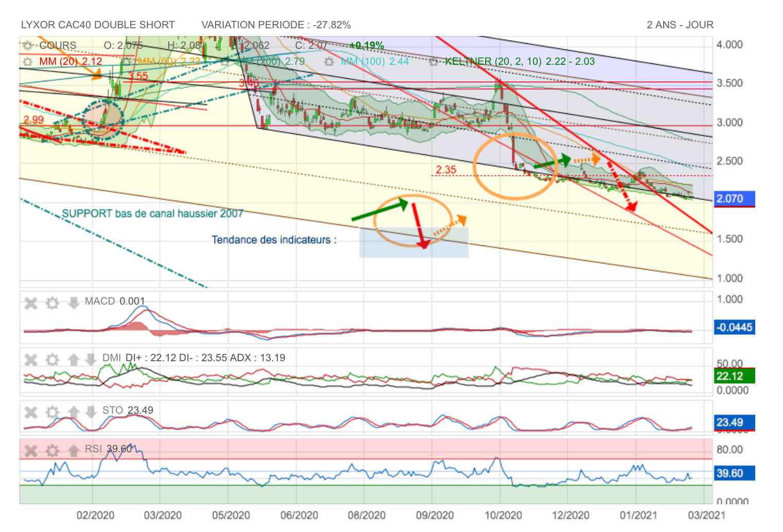
Task: Click the -0.0445 MACD value badge
Action: [x=735, y=327]
